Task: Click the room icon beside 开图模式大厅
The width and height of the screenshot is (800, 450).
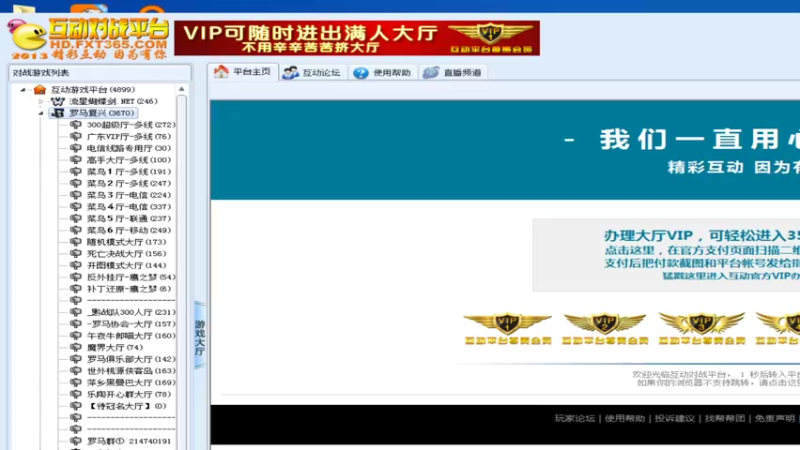Action: coord(76,265)
